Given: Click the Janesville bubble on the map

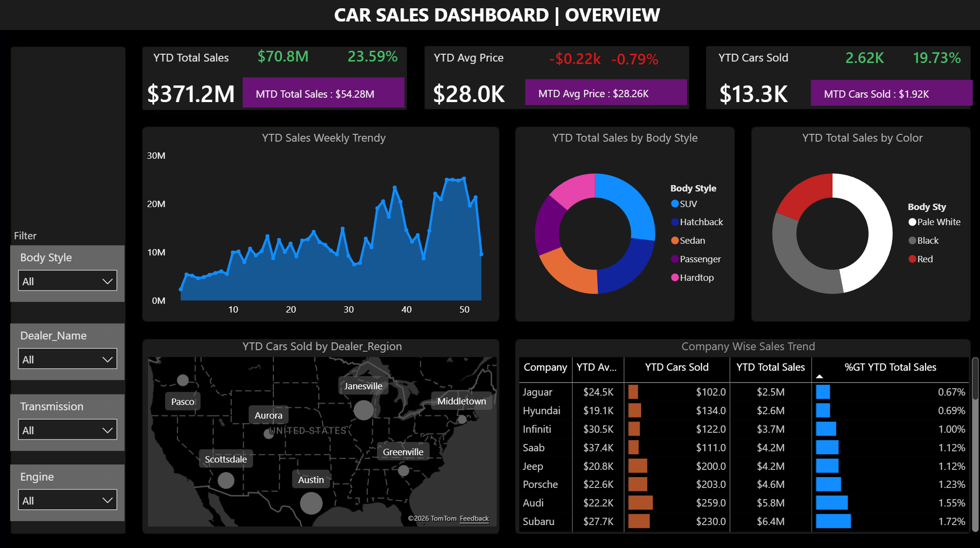Looking at the screenshot, I should [x=363, y=410].
